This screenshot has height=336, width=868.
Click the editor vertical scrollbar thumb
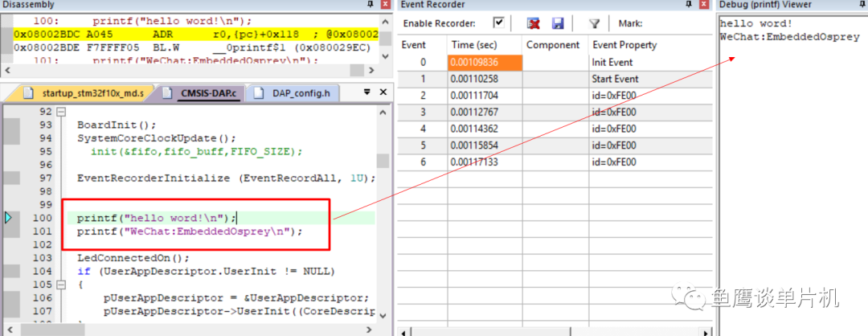(x=383, y=161)
